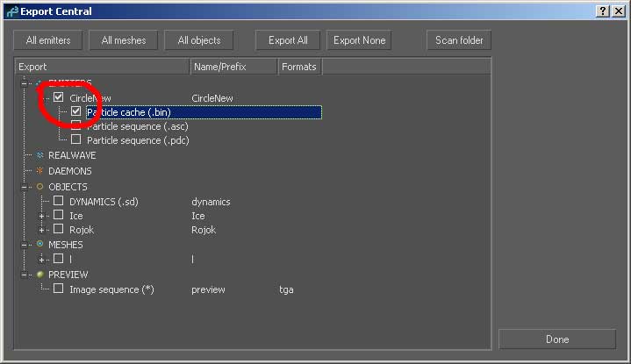Click the Objects category icon
This screenshot has height=364, width=631.
(39, 187)
